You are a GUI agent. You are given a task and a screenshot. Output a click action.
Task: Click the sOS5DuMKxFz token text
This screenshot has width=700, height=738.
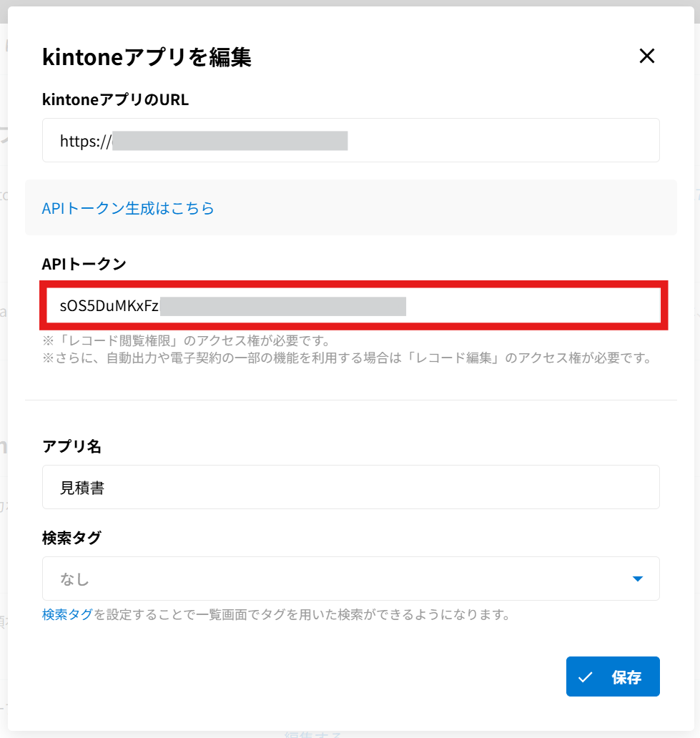[109, 307]
